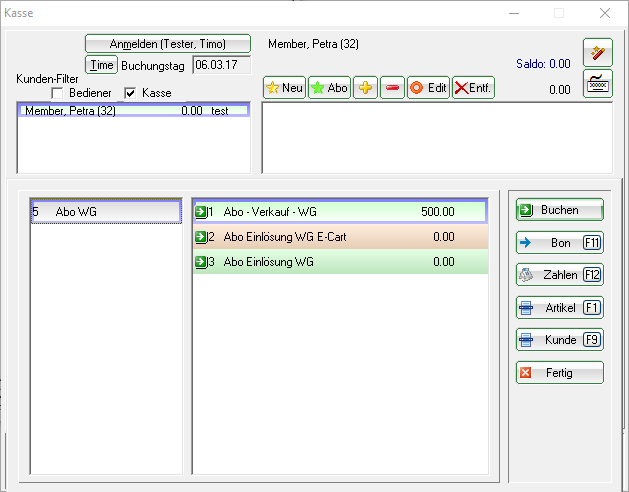Screen dimensions: 629x492
Task: Minimize the Kasse window
Action: coord(514,13)
